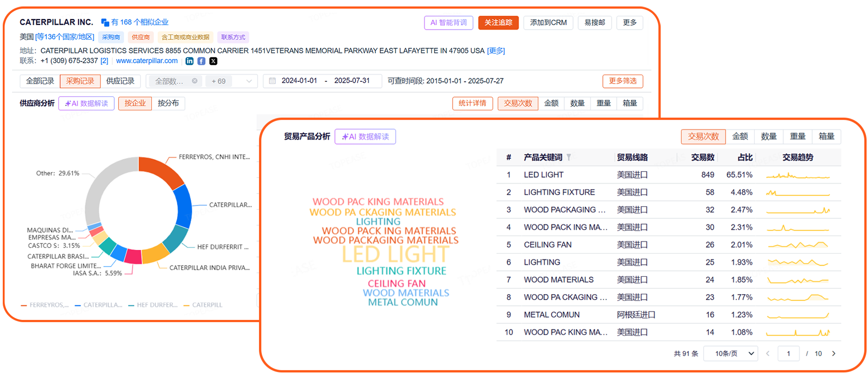
Task: Select 重量 in supplier analysis
Action: tap(604, 103)
